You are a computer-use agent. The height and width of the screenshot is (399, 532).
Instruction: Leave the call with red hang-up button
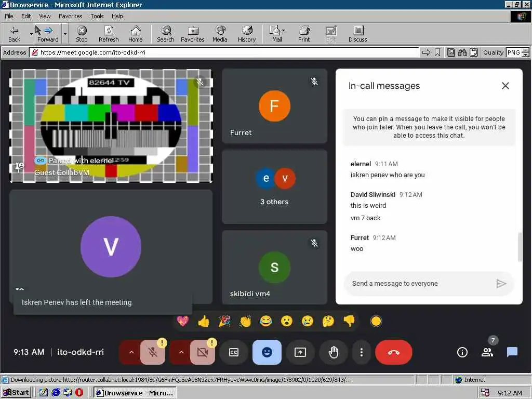394,352
